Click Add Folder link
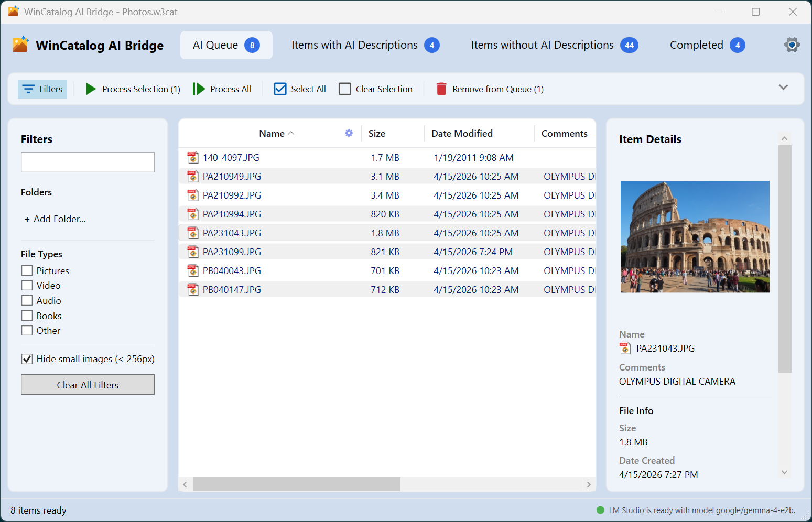 coord(55,219)
